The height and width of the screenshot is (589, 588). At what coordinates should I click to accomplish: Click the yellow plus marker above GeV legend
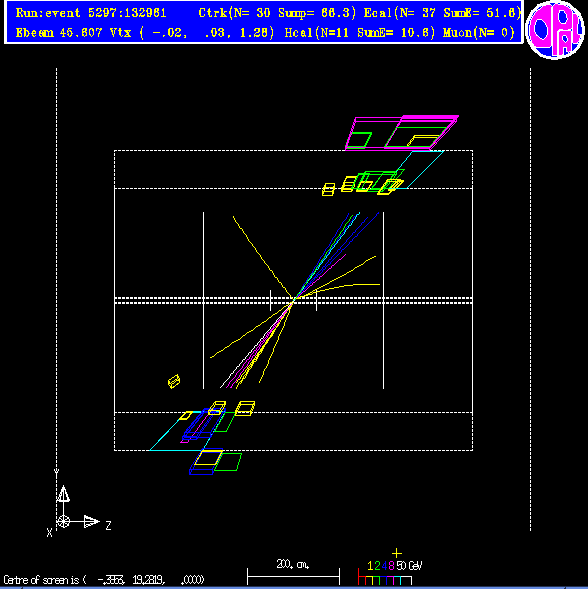[x=397, y=553]
